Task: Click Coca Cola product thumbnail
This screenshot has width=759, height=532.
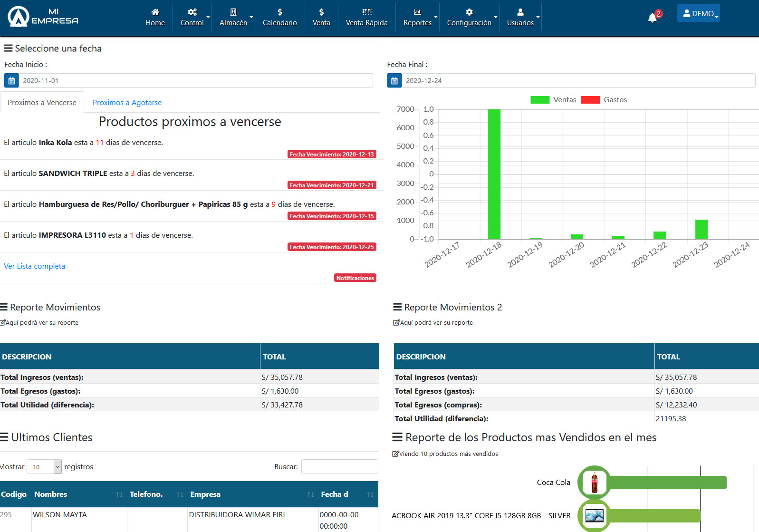Action: point(594,483)
